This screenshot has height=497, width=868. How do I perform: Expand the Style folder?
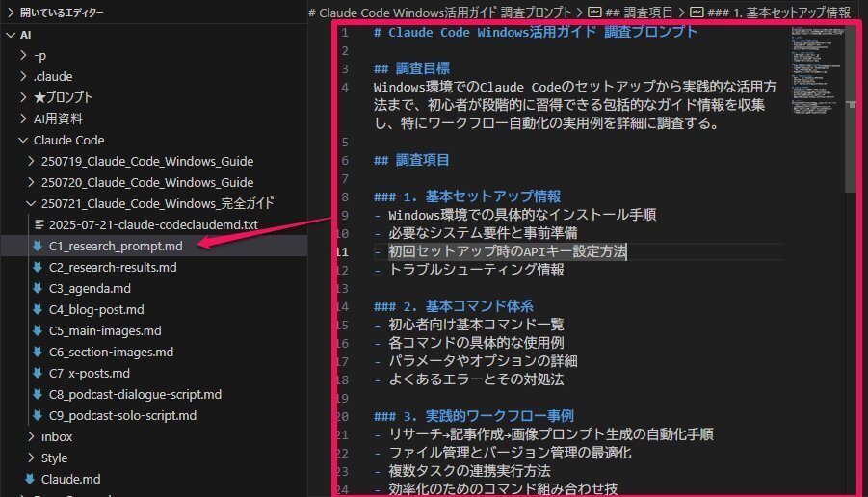(x=31, y=458)
